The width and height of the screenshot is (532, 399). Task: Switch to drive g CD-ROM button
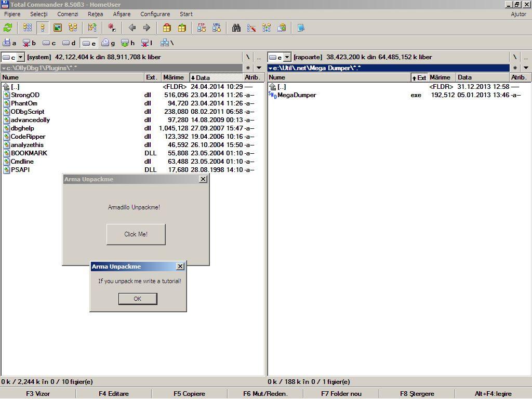[x=108, y=43]
